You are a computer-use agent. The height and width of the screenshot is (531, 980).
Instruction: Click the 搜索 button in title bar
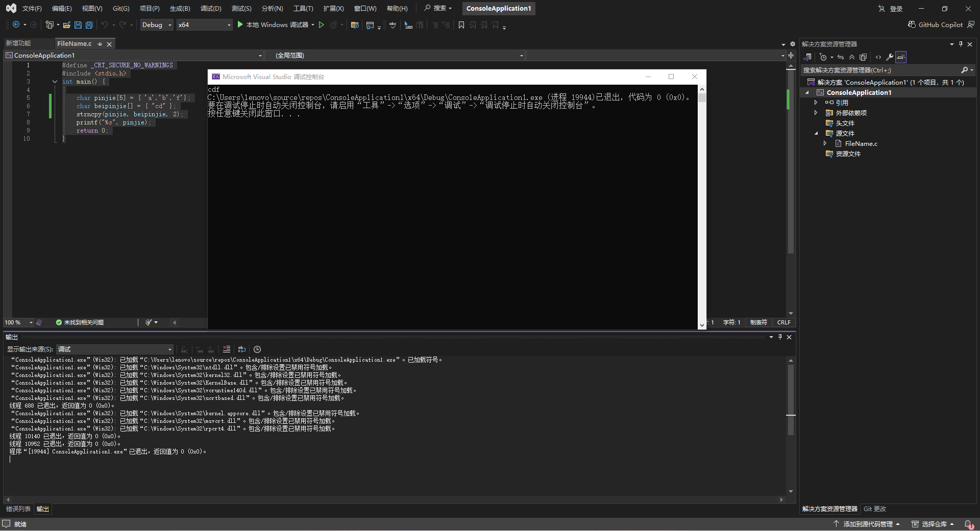pos(438,8)
